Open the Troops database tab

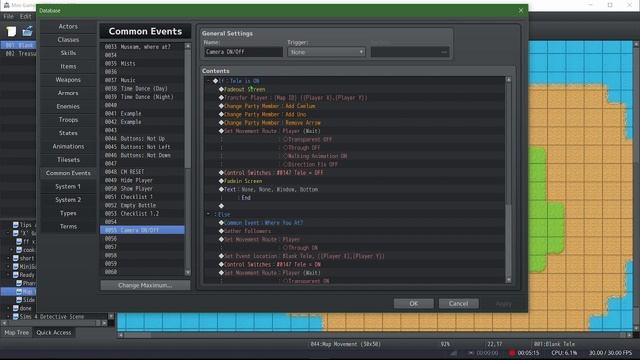point(68,120)
